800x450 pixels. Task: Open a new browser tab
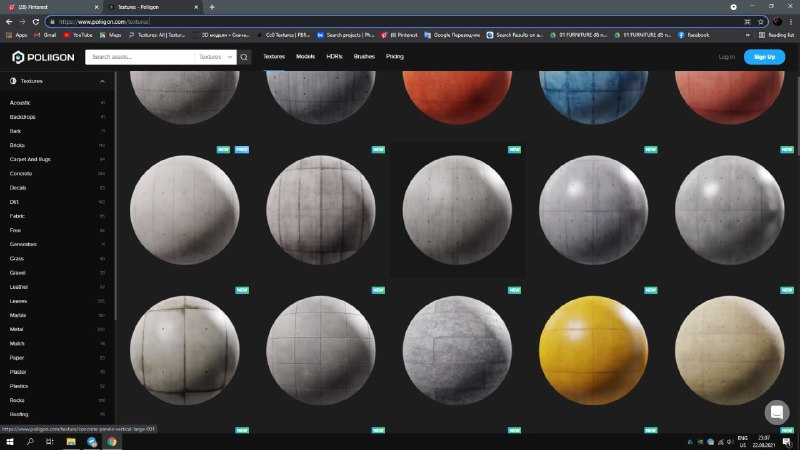[212, 7]
